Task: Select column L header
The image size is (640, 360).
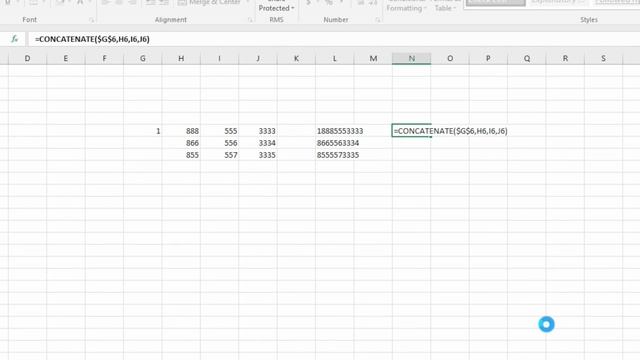Action: tap(334, 58)
